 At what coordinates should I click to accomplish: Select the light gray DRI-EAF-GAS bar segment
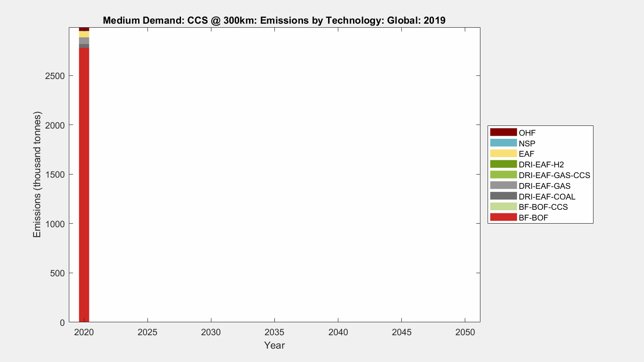pos(84,41)
